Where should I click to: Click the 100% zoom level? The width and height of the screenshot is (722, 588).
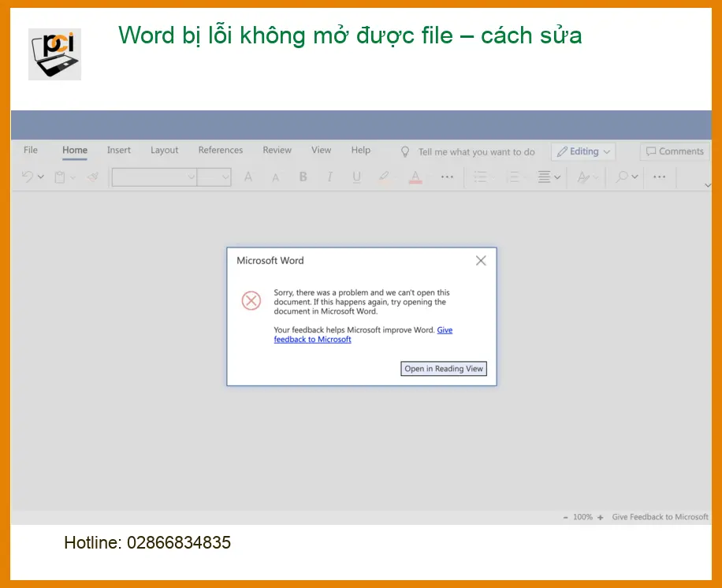pyautogui.click(x=582, y=517)
